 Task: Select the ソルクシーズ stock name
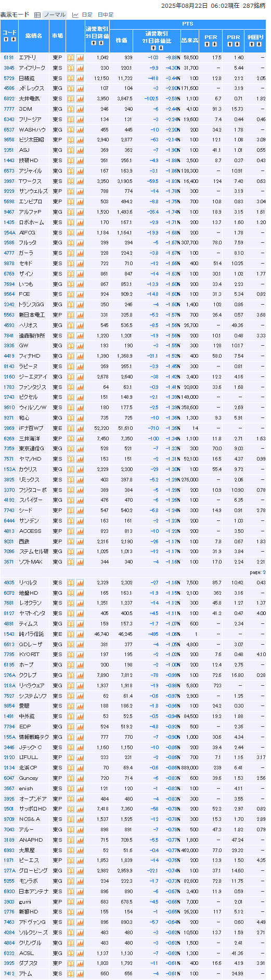click(x=33, y=933)
